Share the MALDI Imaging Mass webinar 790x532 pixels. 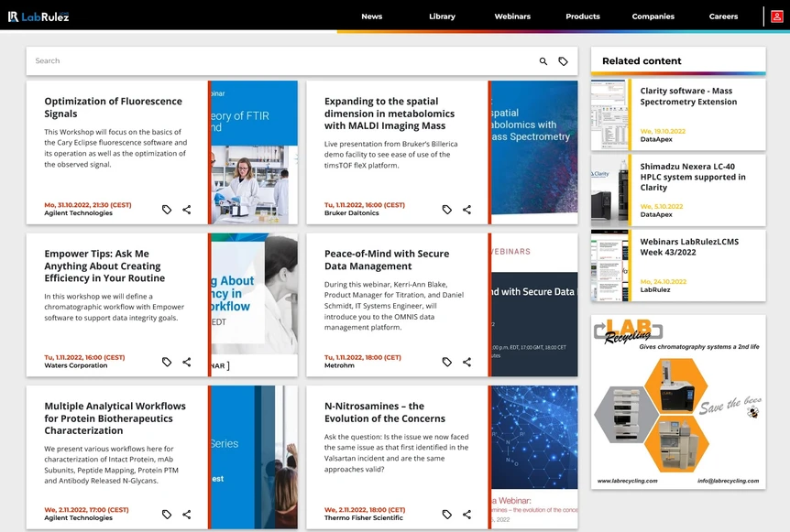pyautogui.click(x=467, y=210)
